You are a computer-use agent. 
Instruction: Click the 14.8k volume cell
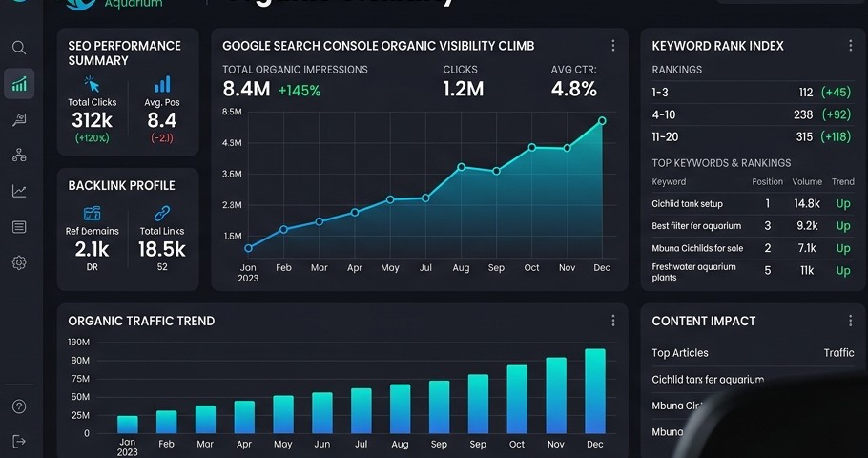(x=807, y=204)
